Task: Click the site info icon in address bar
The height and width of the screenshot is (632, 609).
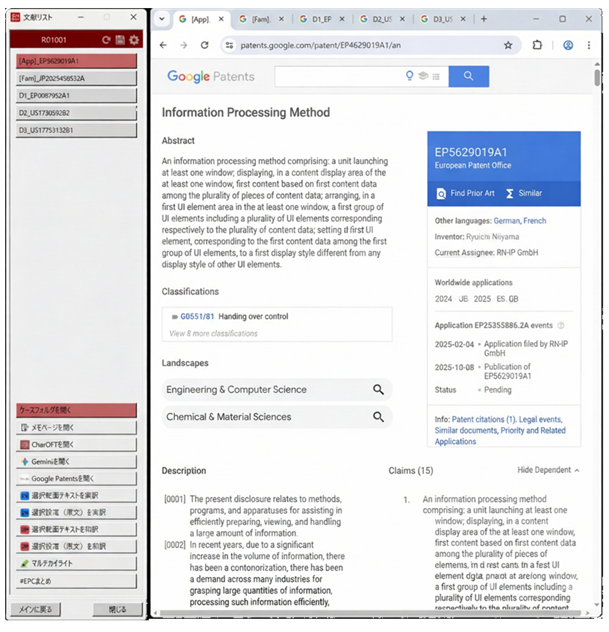Action: click(229, 45)
